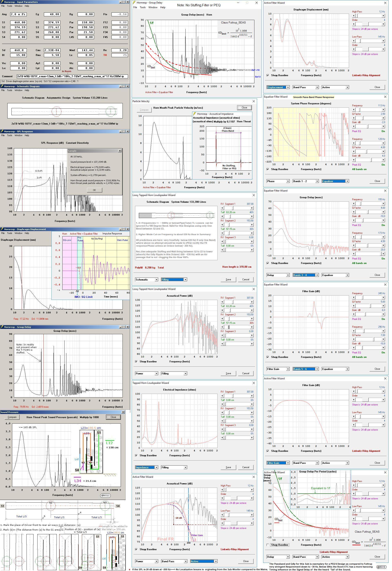Toggle Show Baseline under Equaliser Filter Gain chart
This screenshot has width=392, height=571.
[268, 357]
